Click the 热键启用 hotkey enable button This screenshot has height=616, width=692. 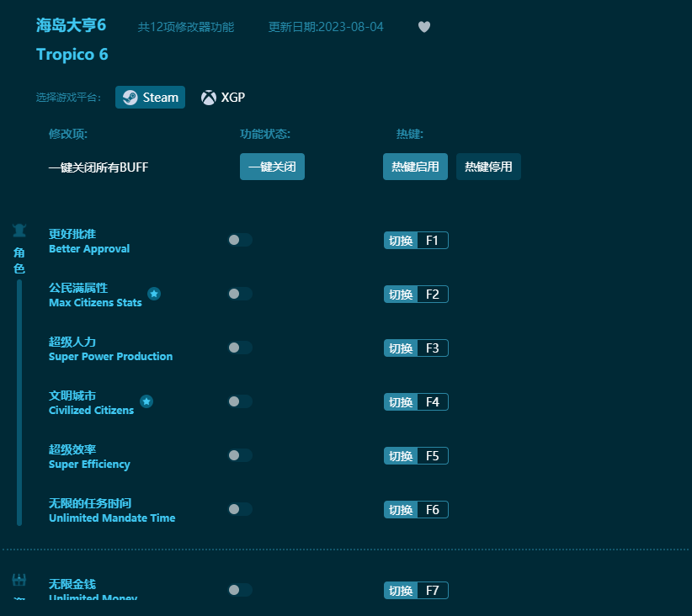(x=415, y=167)
